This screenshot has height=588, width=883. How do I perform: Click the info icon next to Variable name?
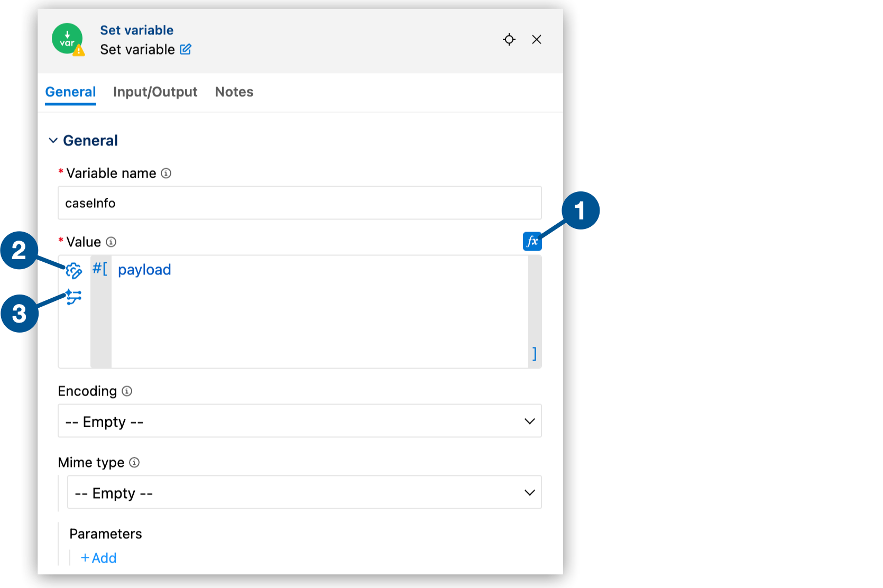pos(166,173)
